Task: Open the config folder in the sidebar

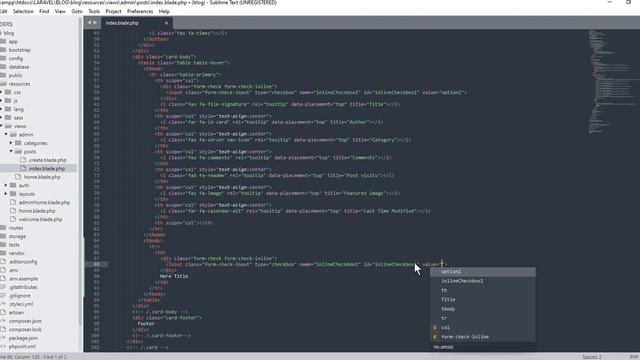Action: [x=16, y=58]
